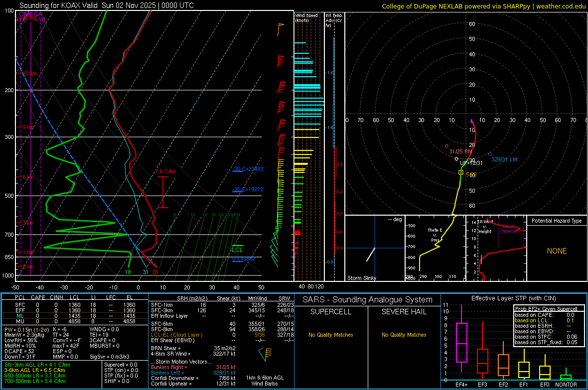This screenshot has width=588, height=390.
Task: Click surface dewpoint value 18
Action: pyautogui.click(x=128, y=272)
